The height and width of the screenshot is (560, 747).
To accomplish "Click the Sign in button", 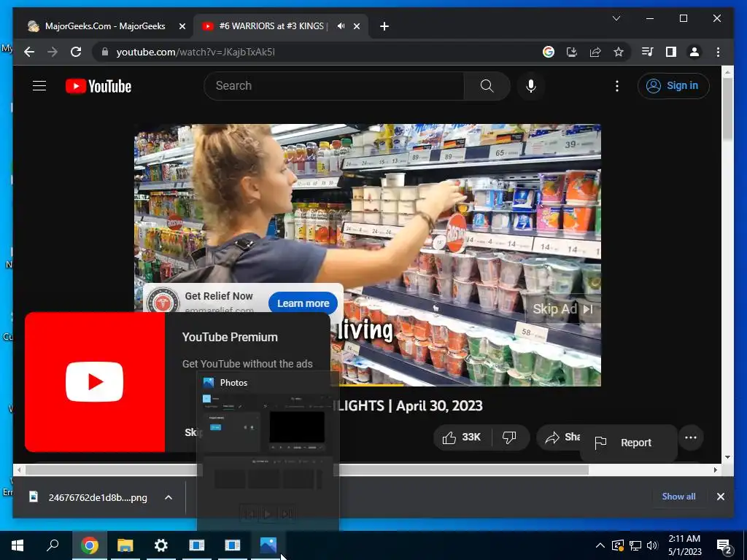I will click(x=673, y=86).
